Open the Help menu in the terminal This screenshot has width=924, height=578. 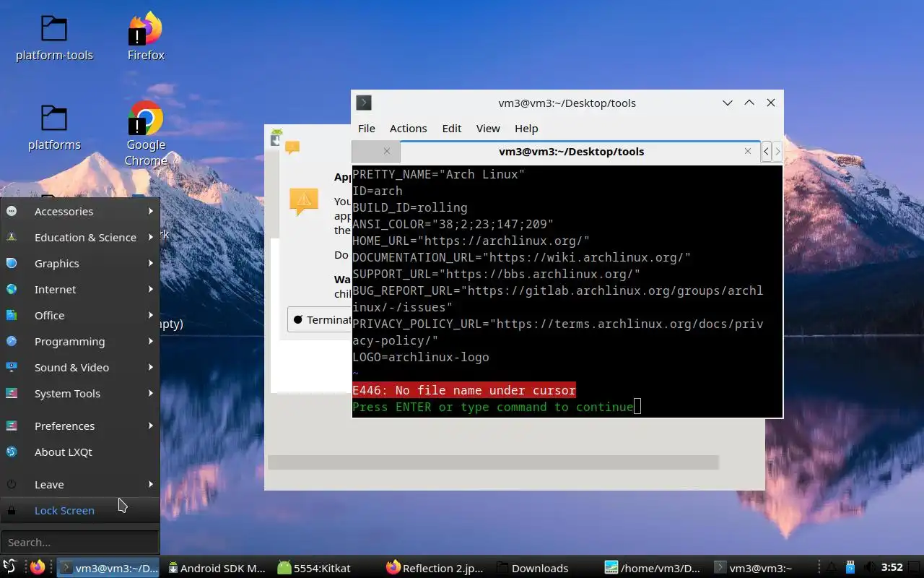pyautogui.click(x=526, y=128)
